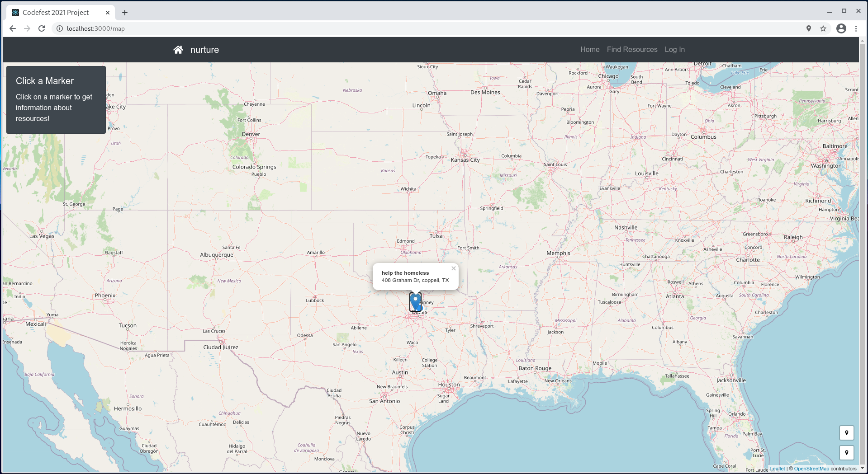Image resolution: width=868 pixels, height=474 pixels.
Task: Click the nurture home icon in navbar
Action: [x=178, y=50]
